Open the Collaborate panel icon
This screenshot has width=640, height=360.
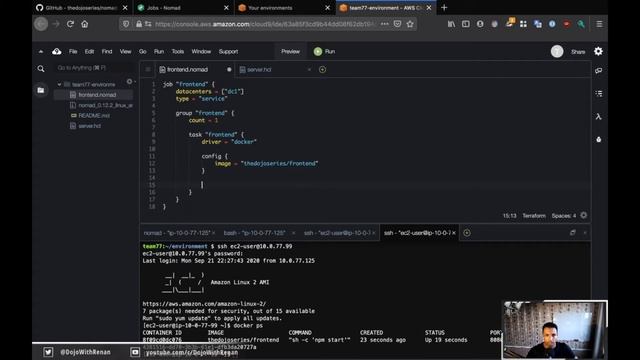click(x=598, y=71)
